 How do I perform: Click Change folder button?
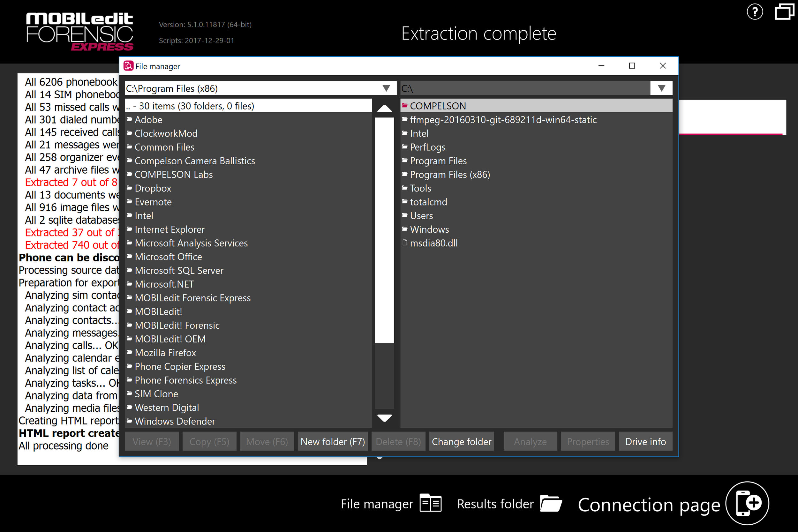(x=461, y=441)
